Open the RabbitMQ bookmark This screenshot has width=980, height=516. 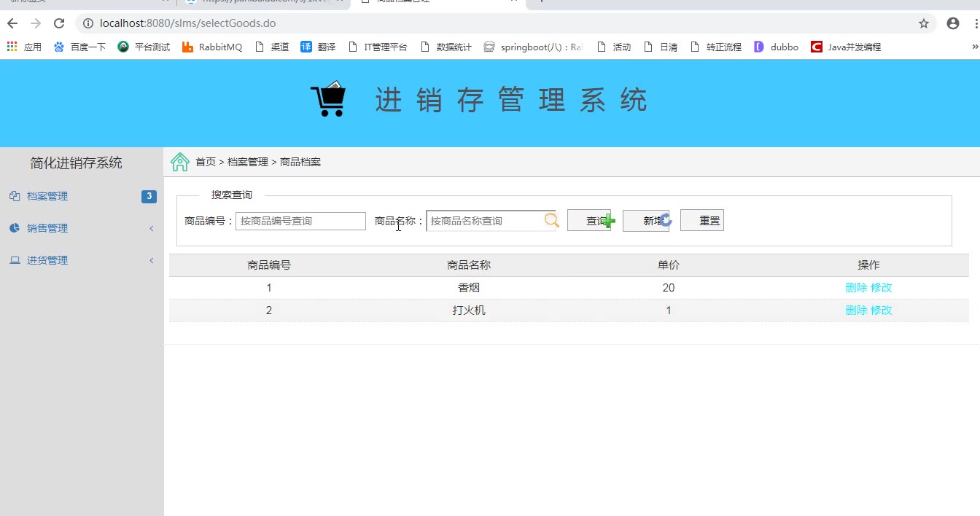[x=212, y=47]
